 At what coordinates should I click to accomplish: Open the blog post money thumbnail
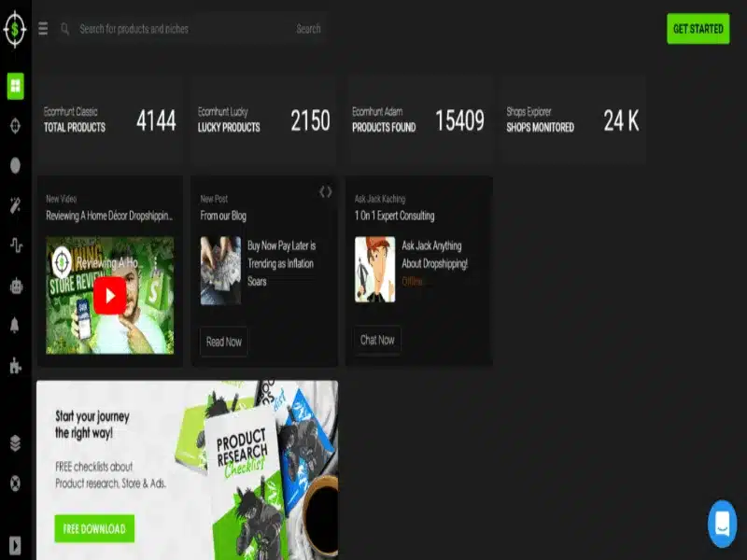coord(220,271)
